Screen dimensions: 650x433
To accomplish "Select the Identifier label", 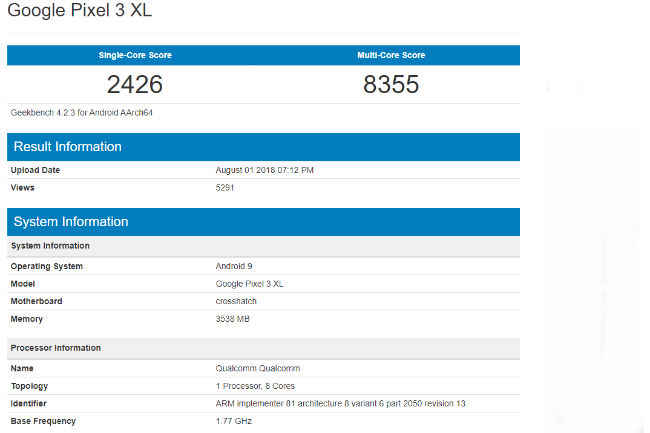I will coord(29,404).
